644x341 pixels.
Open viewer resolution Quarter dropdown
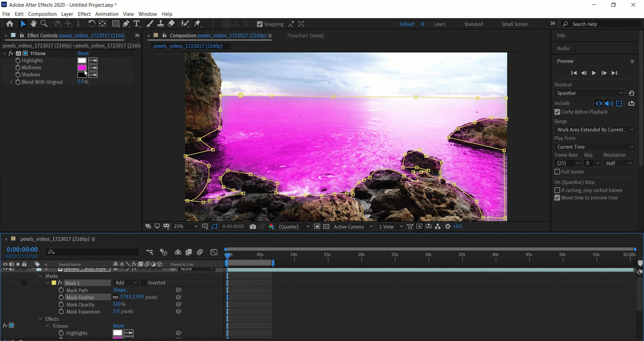pyautogui.click(x=294, y=227)
